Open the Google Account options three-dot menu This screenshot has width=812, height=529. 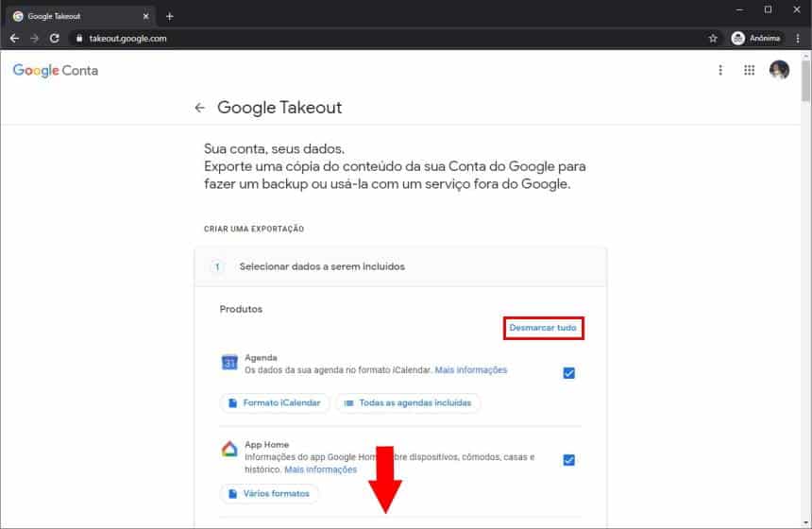[720, 70]
